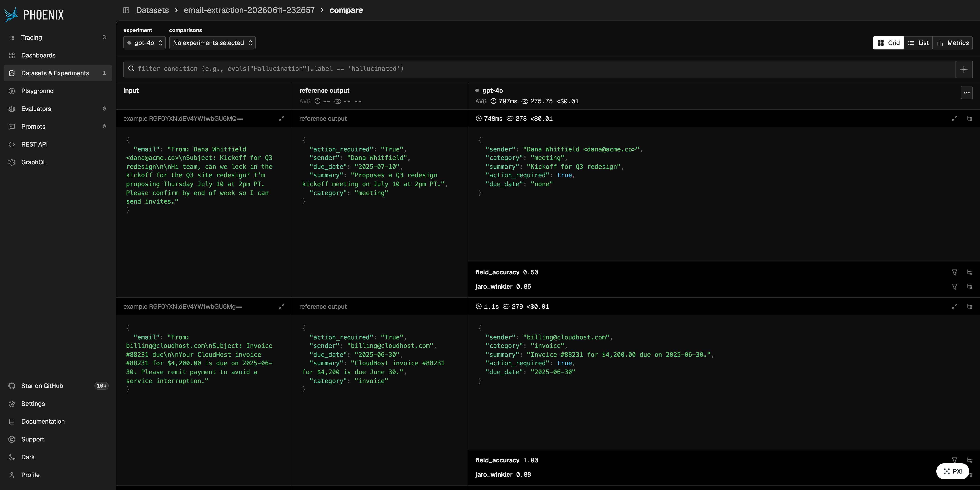Click Datasets breadcrumb
The width and height of the screenshot is (980, 490).
(x=153, y=10)
